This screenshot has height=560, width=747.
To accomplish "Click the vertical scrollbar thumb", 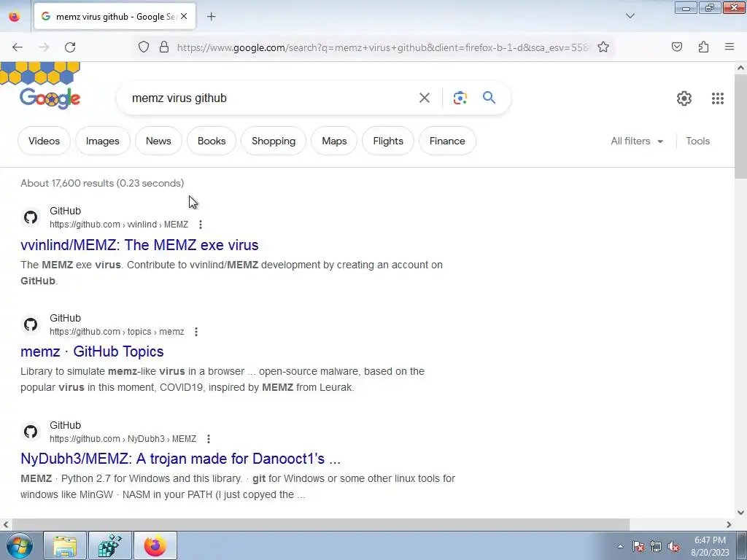I will [x=740, y=127].
